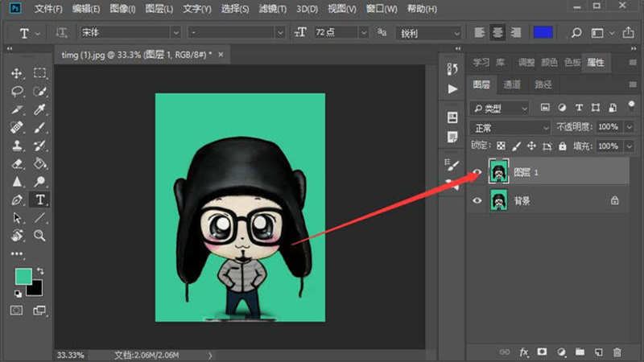
Task: Toggle lock transparent pixels checker icon
Action: [501, 146]
